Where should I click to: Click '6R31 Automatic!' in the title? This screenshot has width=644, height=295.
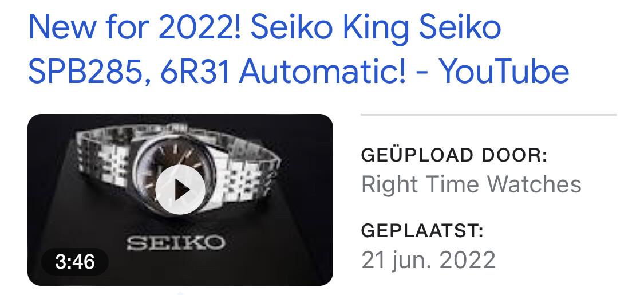click(283, 71)
